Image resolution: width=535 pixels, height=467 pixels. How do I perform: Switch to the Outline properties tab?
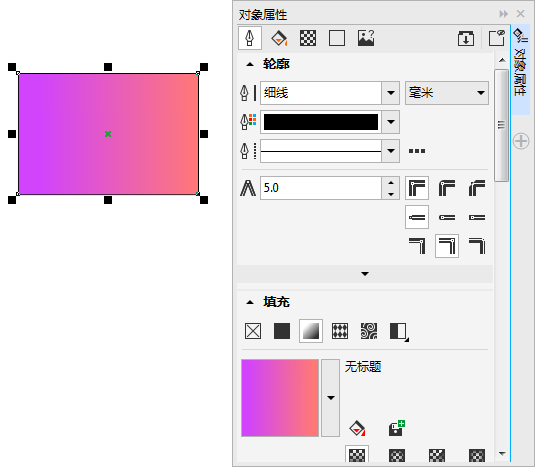click(x=250, y=38)
